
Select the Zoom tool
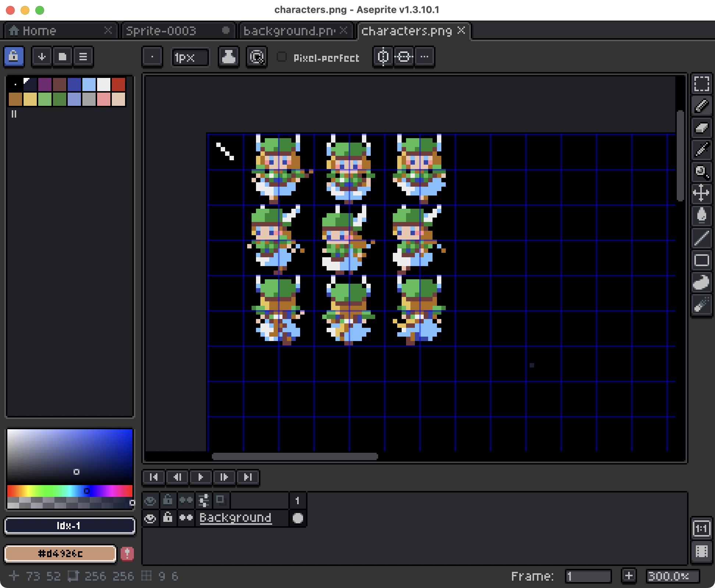tap(702, 172)
